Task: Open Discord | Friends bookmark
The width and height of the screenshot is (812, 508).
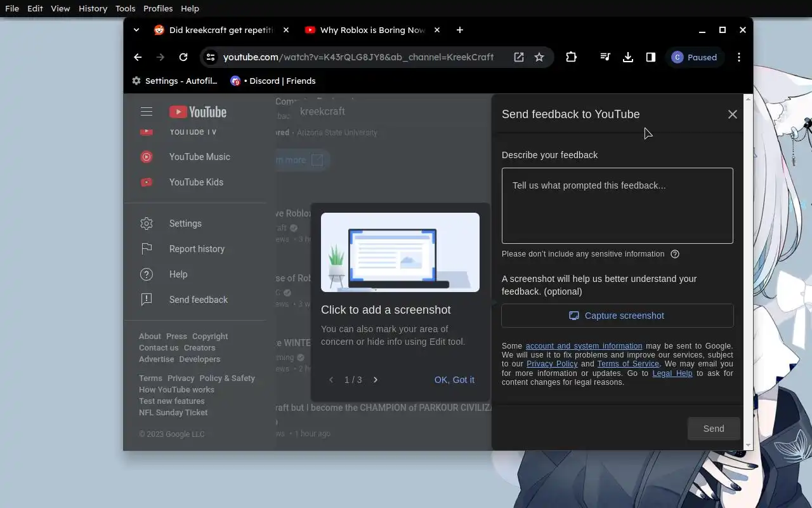Action: [273, 81]
